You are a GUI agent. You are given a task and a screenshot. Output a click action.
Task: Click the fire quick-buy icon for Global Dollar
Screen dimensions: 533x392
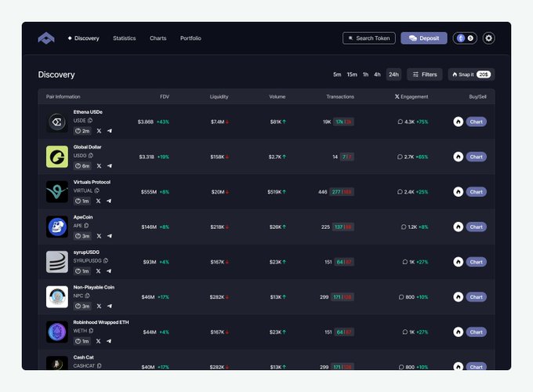tap(459, 157)
